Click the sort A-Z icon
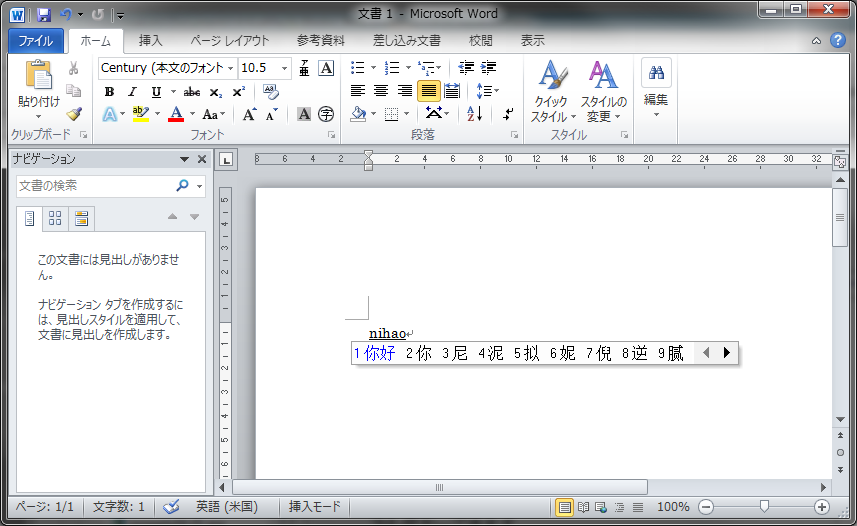857x526 pixels. click(x=474, y=114)
